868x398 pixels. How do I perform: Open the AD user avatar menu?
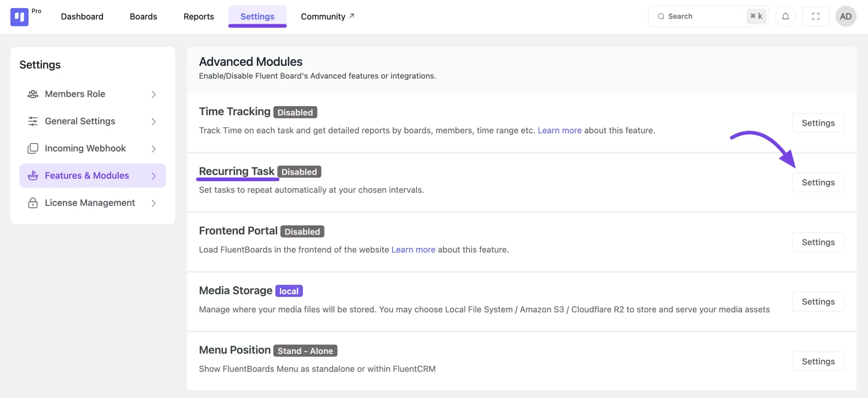click(846, 16)
